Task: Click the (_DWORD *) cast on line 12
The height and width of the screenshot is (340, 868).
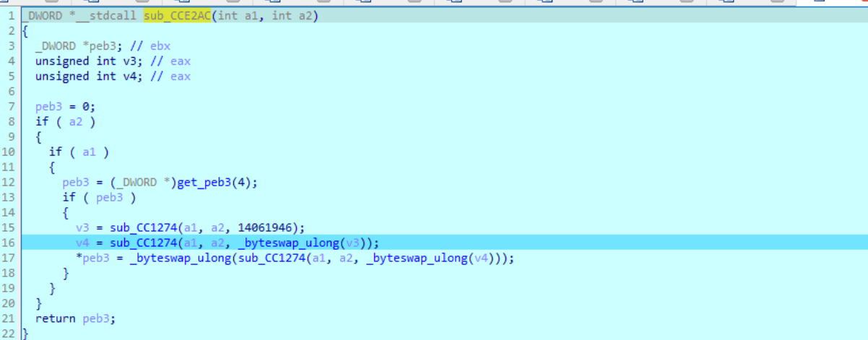Action: 142,182
